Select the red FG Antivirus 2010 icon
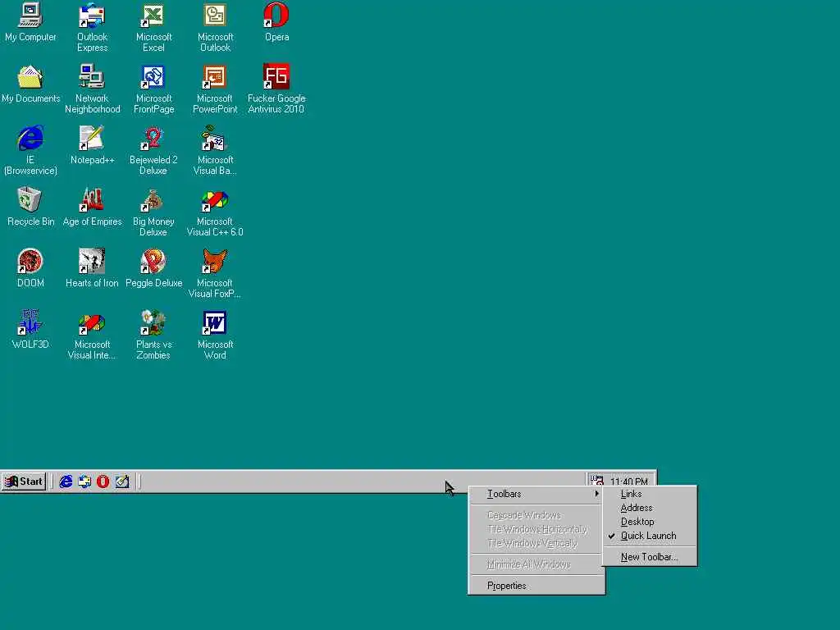 (276, 89)
